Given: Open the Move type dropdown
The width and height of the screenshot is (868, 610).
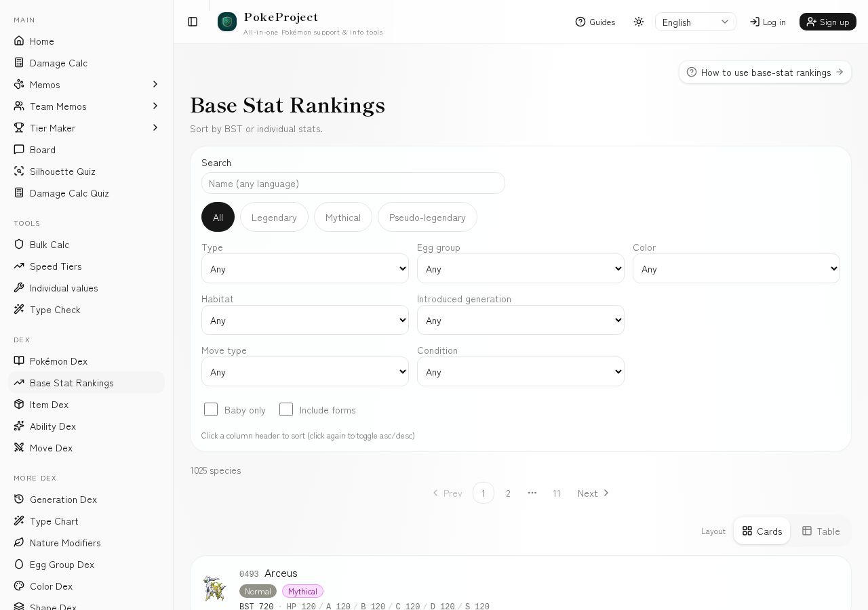Looking at the screenshot, I should click(305, 371).
